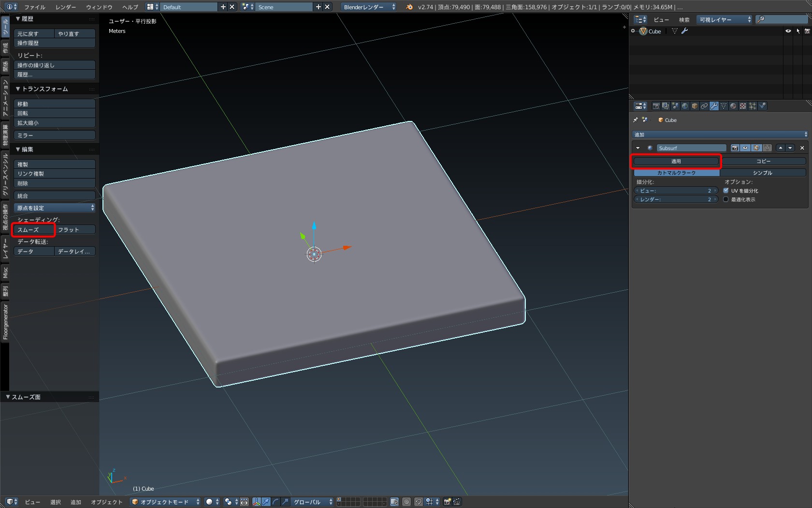Open the Particles properties tab icon
The width and height of the screenshot is (812, 508).
[753, 106]
